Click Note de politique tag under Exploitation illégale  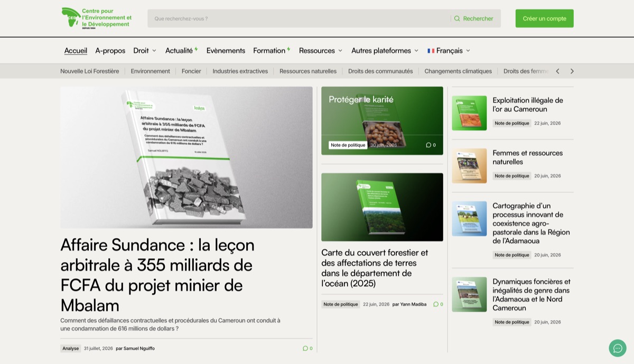[512, 123]
